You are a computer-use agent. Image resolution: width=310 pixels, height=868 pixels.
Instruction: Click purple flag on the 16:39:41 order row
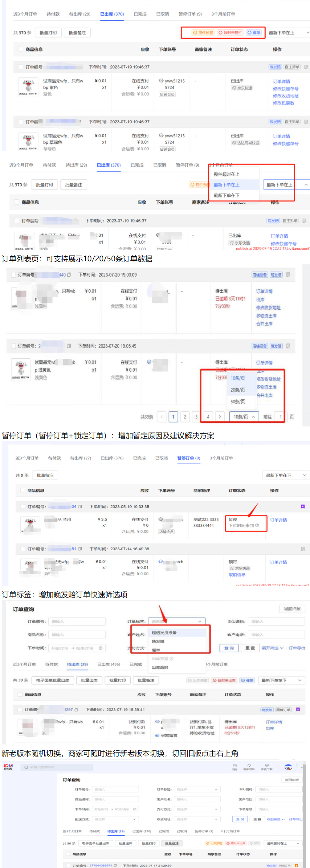click(298, 709)
